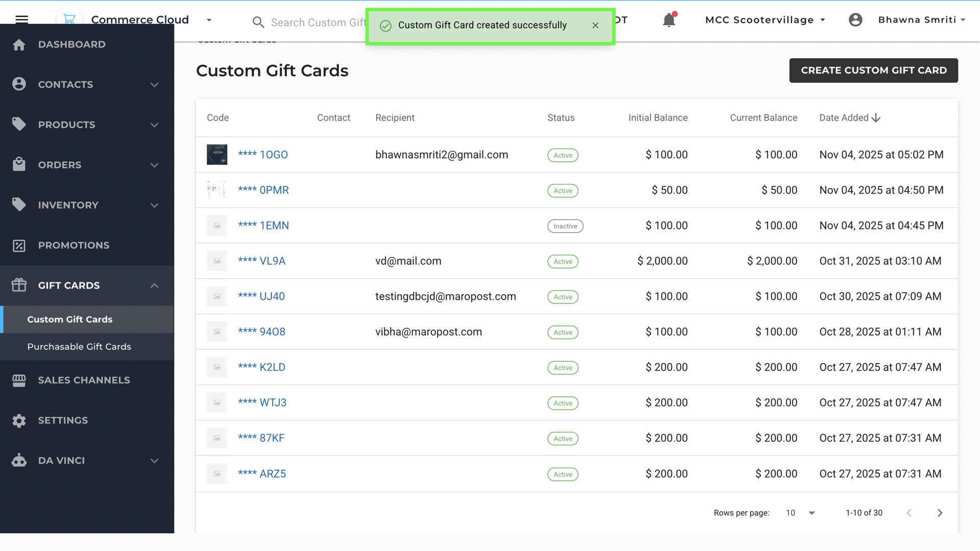Viewport: 980px width, 551px height.
Task: Click the Promotions percent icon
Action: (19, 246)
